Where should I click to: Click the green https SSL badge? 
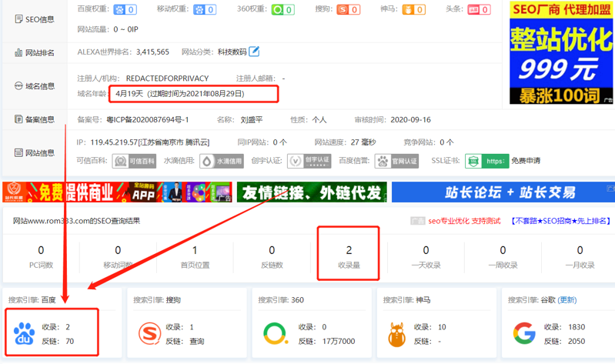[486, 161]
